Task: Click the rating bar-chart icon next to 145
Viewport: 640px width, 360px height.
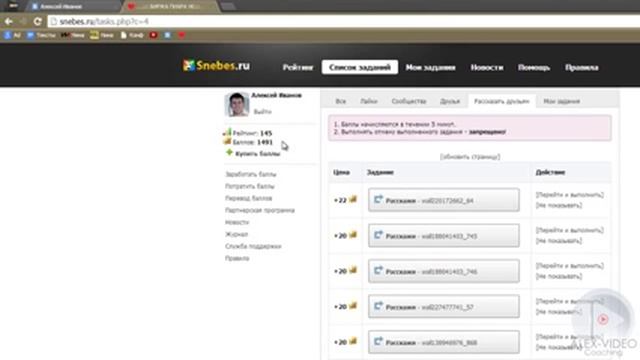Action: pos(227,132)
